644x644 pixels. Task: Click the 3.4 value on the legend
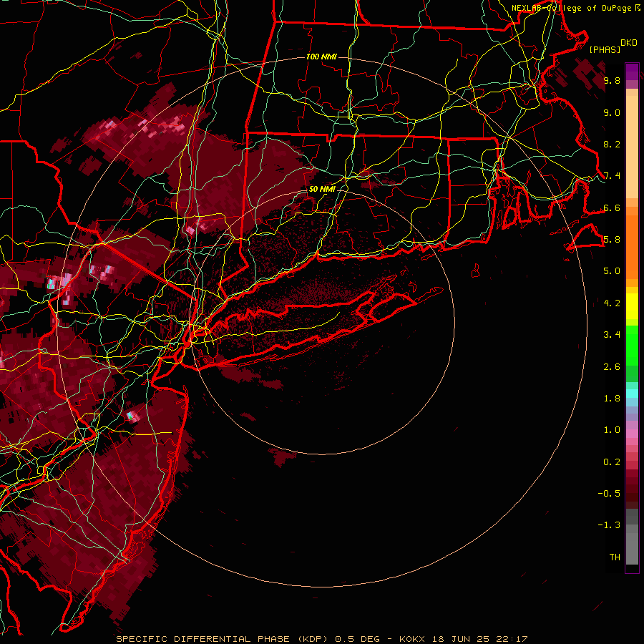(612, 335)
